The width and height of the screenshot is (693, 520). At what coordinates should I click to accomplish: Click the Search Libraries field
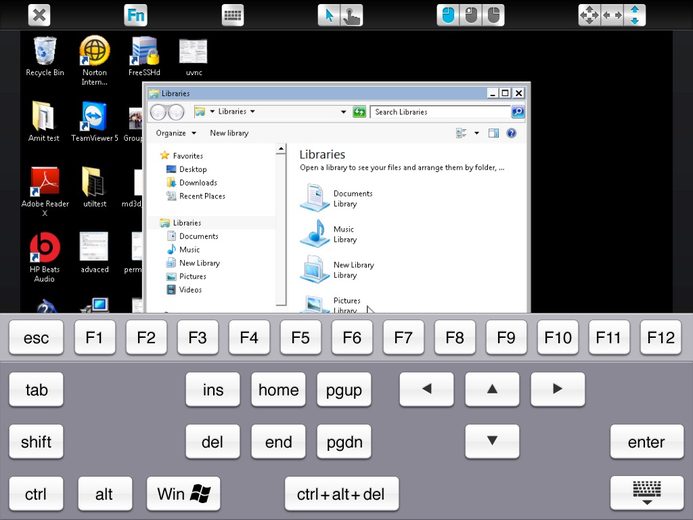coord(440,112)
